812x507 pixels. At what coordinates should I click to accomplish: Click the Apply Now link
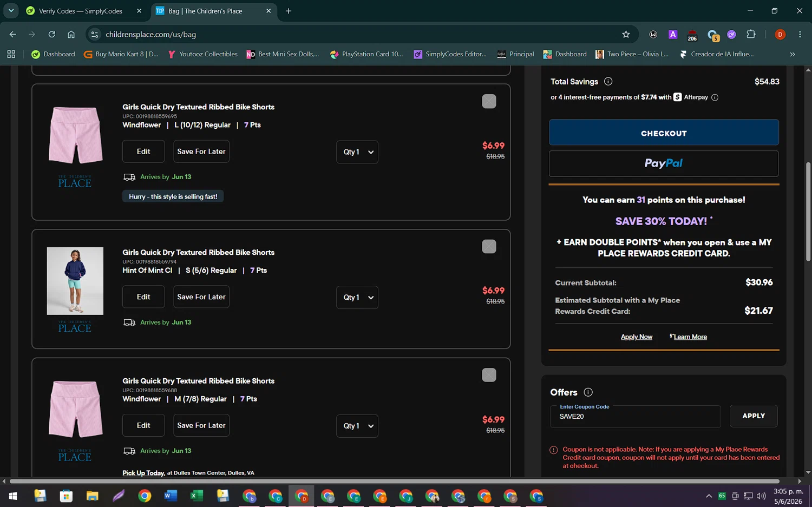click(x=636, y=337)
